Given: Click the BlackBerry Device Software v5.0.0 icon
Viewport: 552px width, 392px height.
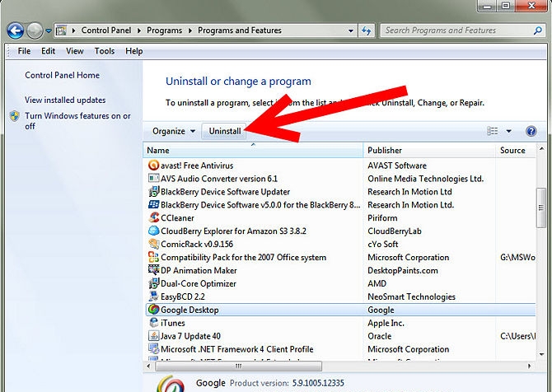Looking at the screenshot, I should (153, 204).
